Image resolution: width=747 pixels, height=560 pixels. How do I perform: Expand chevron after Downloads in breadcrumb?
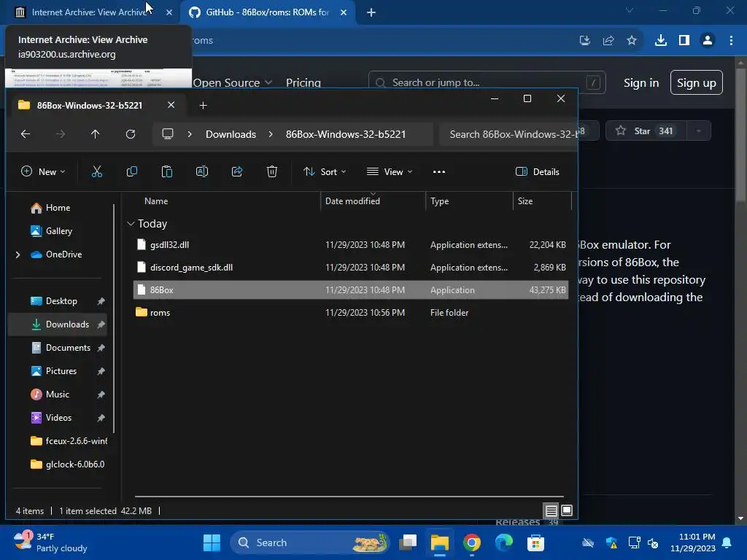(x=271, y=134)
